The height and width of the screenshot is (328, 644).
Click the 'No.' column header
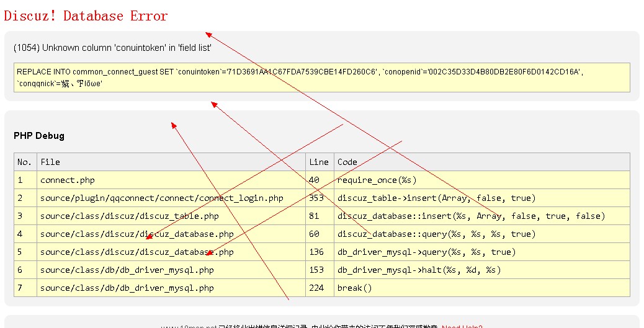coord(25,162)
